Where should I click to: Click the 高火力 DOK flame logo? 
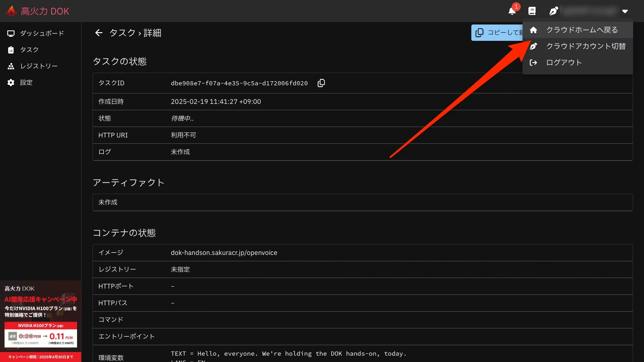click(x=11, y=11)
